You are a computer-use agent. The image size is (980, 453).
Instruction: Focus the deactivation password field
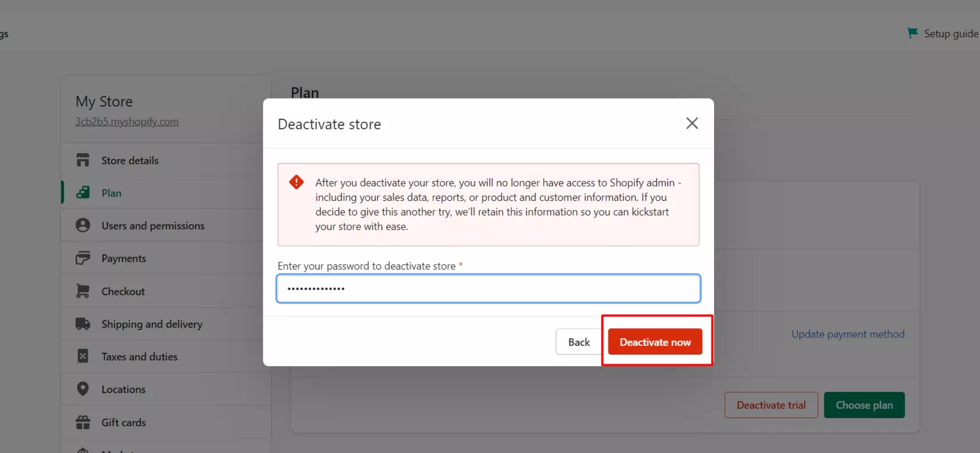(488, 289)
